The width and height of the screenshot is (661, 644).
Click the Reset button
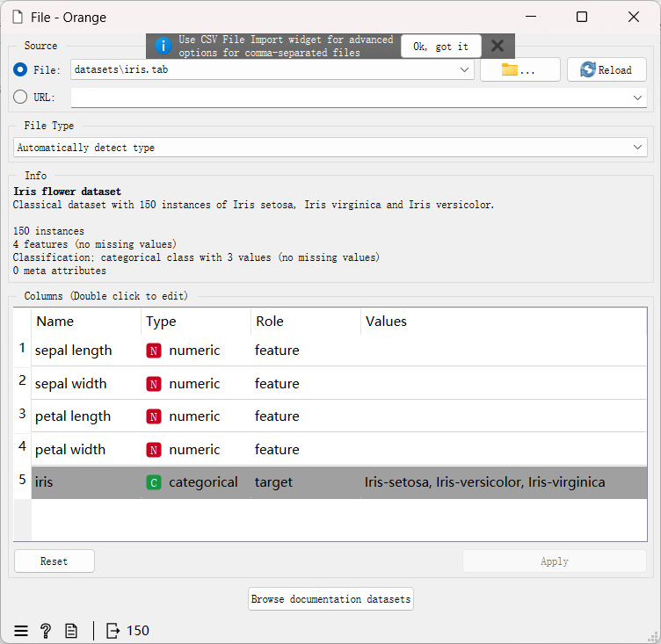pyautogui.click(x=54, y=561)
